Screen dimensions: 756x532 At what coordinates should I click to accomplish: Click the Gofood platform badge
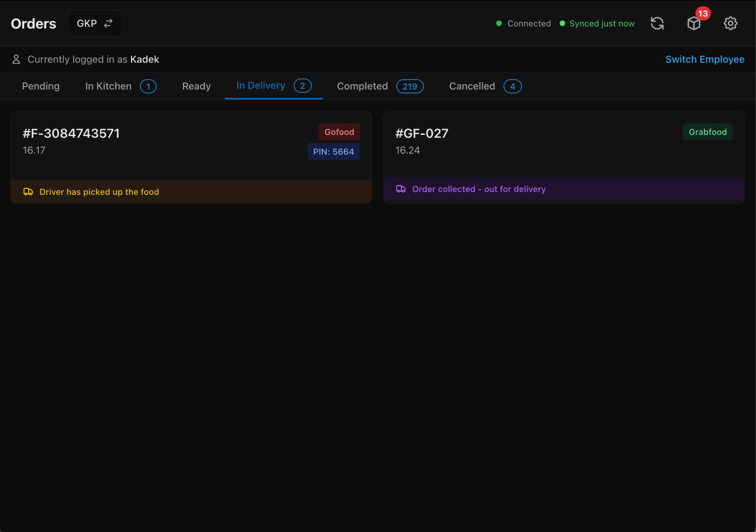coord(339,132)
